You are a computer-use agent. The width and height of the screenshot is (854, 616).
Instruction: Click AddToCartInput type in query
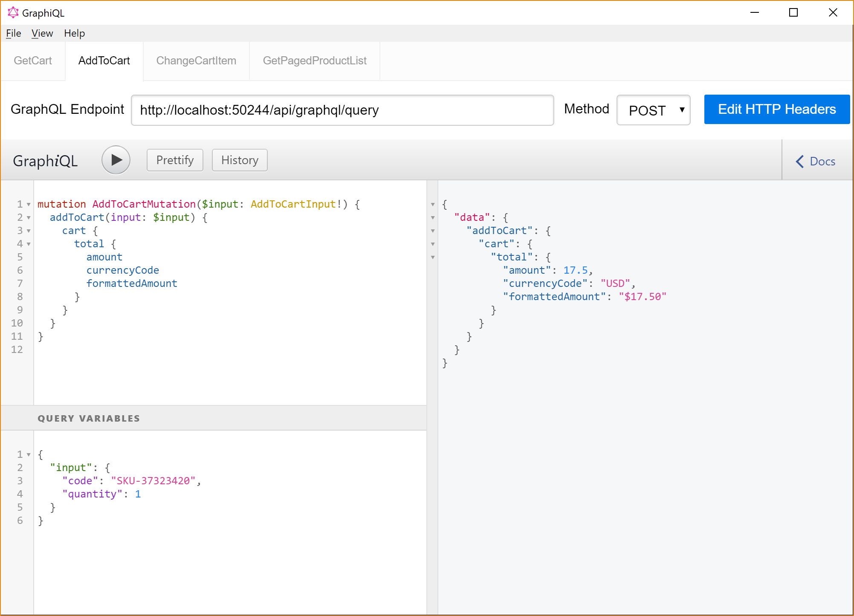pos(293,204)
